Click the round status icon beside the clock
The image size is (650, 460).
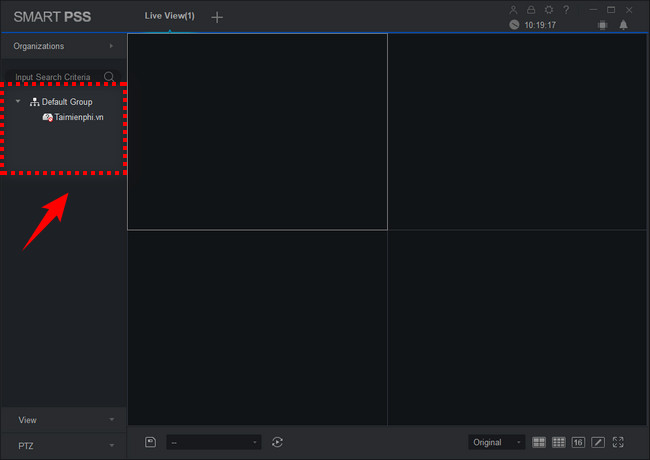(x=514, y=25)
